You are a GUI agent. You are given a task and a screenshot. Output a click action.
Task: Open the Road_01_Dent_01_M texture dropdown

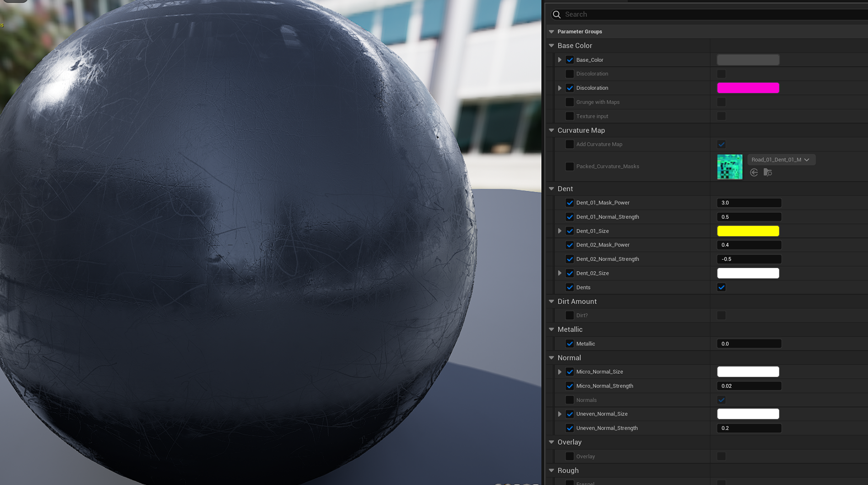click(x=781, y=160)
